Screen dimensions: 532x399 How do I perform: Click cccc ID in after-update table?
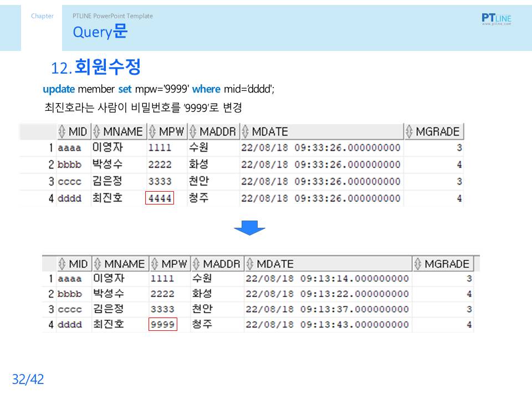pos(70,309)
